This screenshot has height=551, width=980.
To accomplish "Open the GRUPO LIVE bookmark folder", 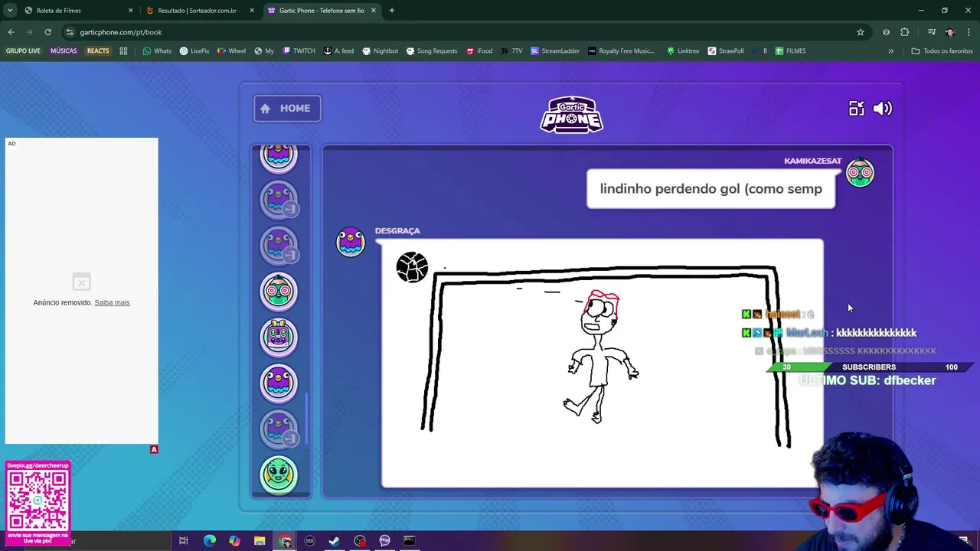I will (x=23, y=51).
